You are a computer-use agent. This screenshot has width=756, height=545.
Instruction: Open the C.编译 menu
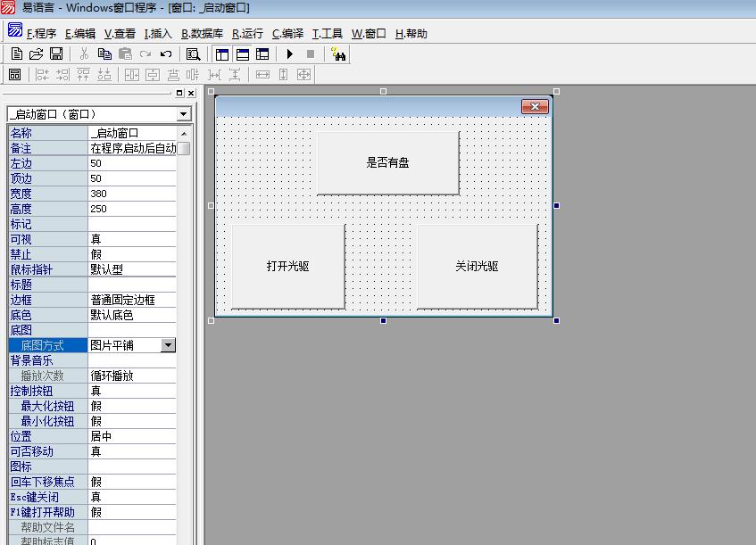click(x=287, y=34)
